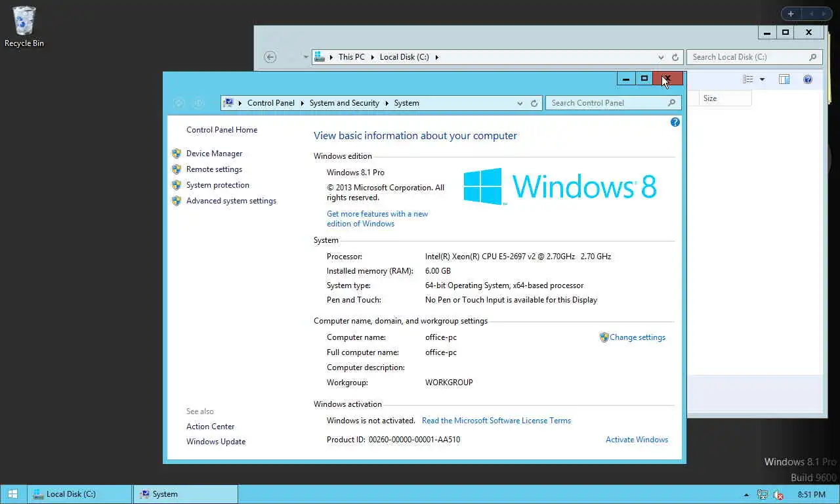Open the Recycle Bin desktop icon
The image size is (840, 504).
tap(24, 27)
